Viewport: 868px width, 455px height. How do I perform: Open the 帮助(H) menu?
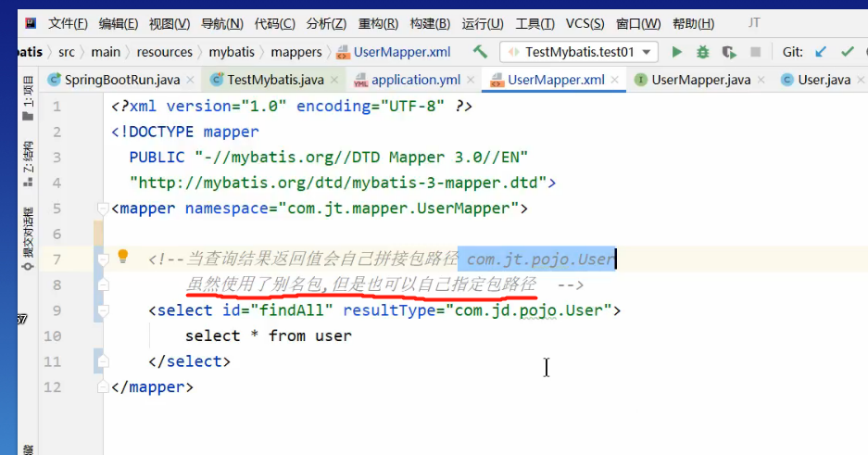coord(693,24)
